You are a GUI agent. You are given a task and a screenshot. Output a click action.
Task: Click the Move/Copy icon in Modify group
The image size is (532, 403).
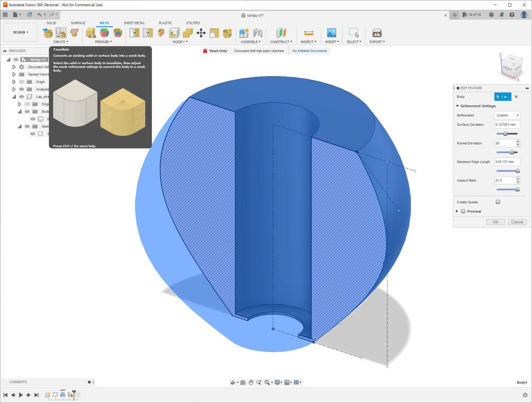point(201,33)
